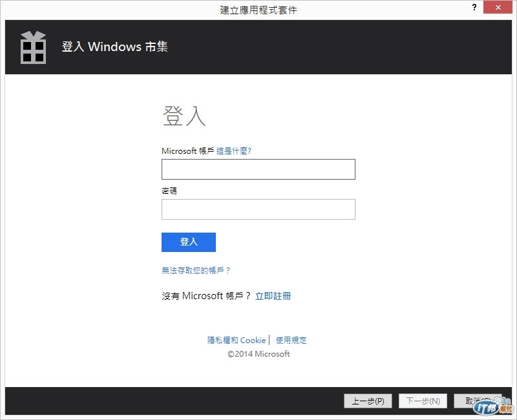Go back with 上一步(P) button
This screenshot has width=517, height=420.
coord(368,401)
